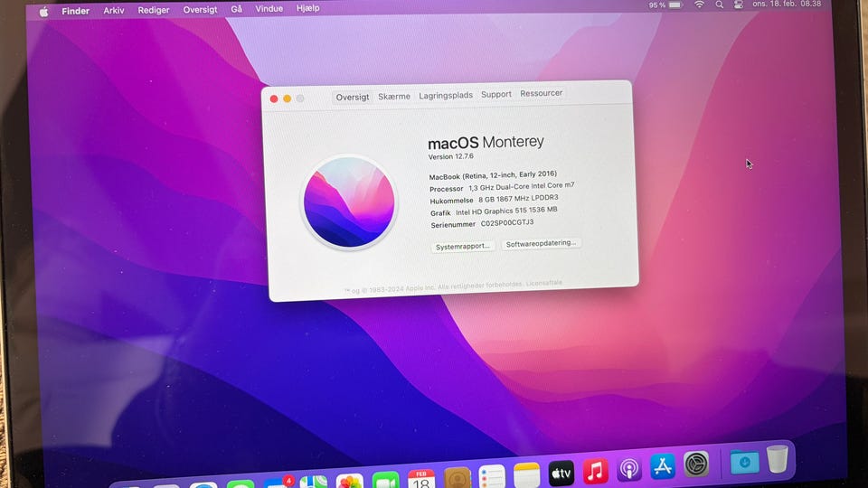
Task: Open the App Store in the Dock
Action: point(663,466)
